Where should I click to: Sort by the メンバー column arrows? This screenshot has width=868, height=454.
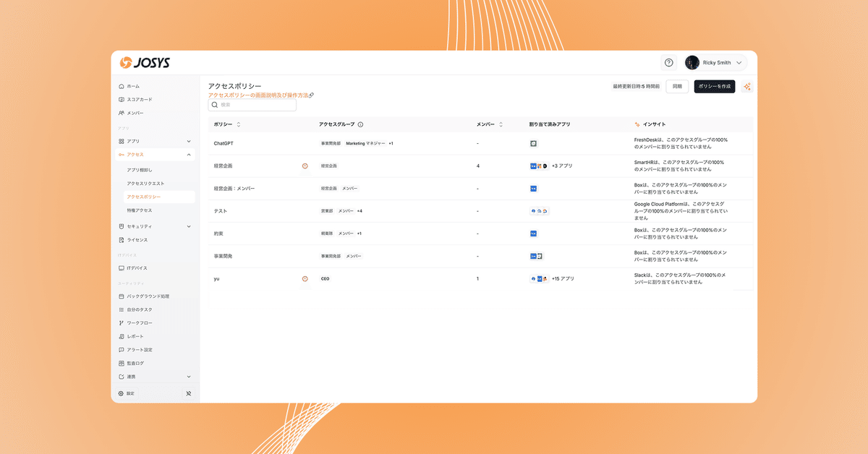[501, 124]
